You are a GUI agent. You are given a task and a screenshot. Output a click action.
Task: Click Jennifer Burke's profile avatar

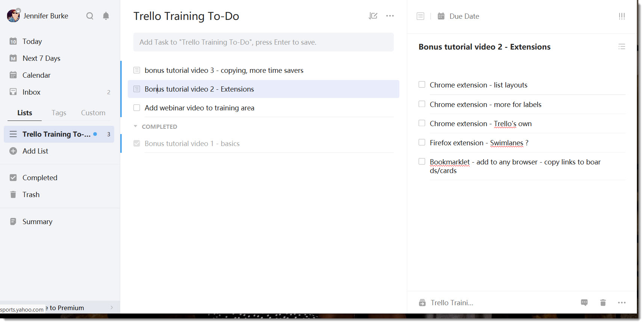tap(14, 16)
